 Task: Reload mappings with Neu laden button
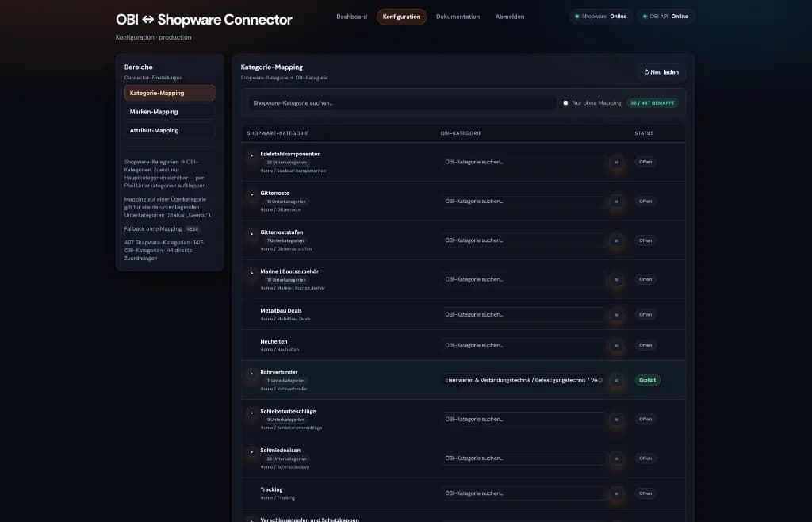pyautogui.click(x=661, y=72)
